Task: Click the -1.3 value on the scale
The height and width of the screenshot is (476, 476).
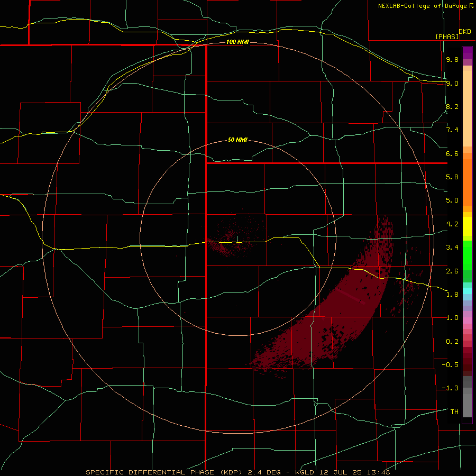Action: point(450,388)
